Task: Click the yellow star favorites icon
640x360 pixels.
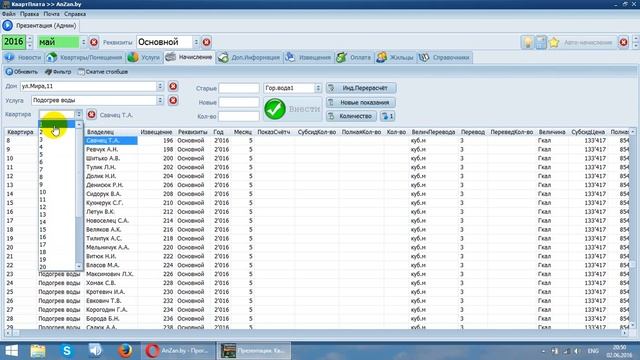Action: point(554,42)
